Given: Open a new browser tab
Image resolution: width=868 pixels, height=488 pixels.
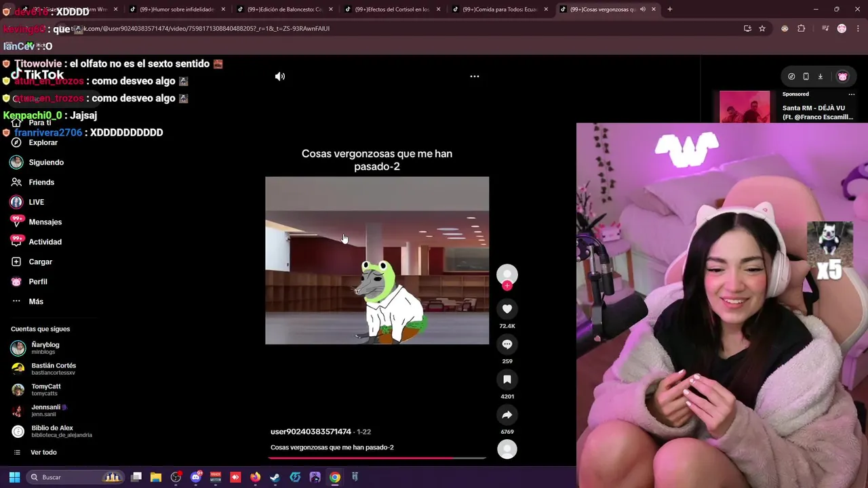Looking at the screenshot, I should tap(669, 9).
